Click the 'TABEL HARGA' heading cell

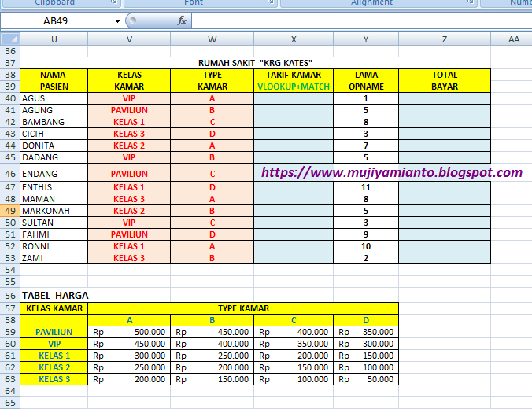click(55, 296)
